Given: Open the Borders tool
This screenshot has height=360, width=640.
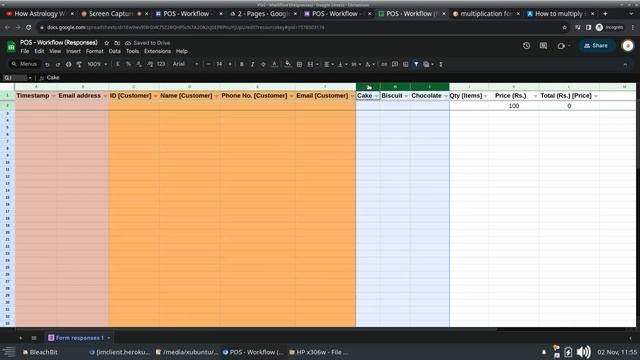Looking at the screenshot, I should [x=299, y=64].
